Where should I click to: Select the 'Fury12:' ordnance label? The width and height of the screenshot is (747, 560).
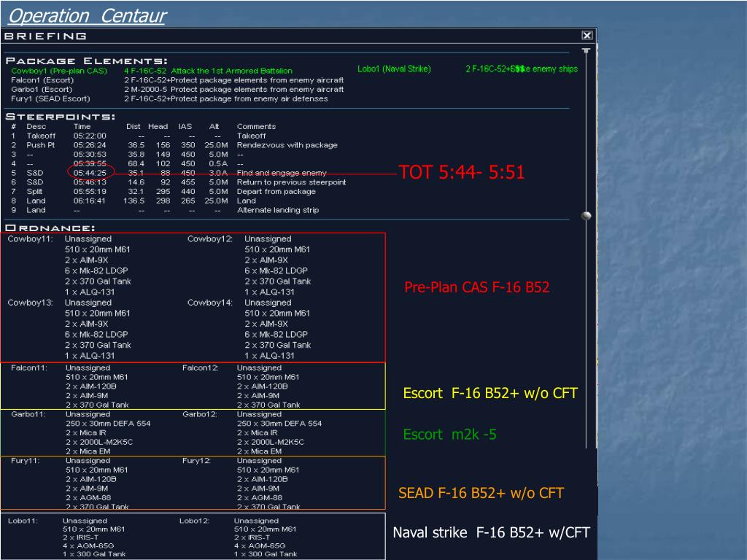(196, 461)
